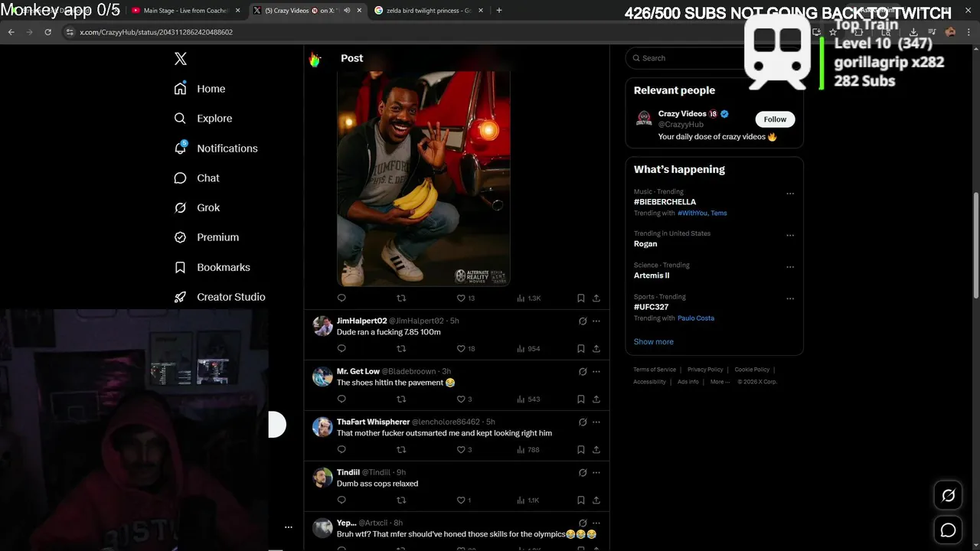Open more options on Yep... Artxcil's reply

point(596,523)
